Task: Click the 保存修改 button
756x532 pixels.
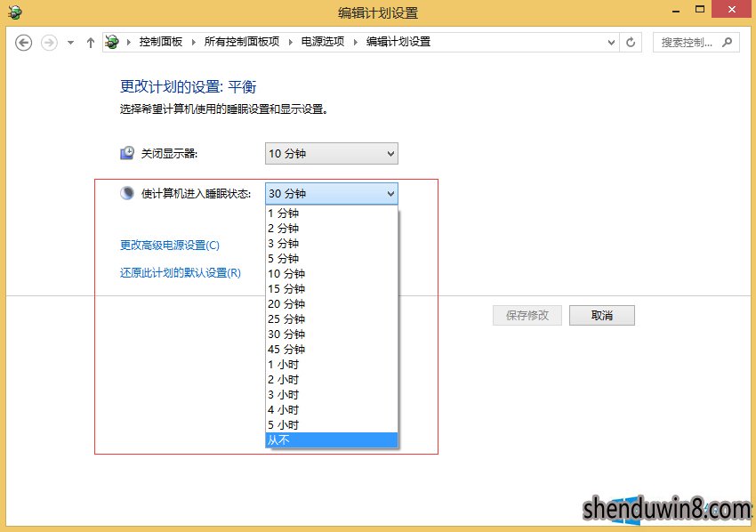Action: coord(527,316)
